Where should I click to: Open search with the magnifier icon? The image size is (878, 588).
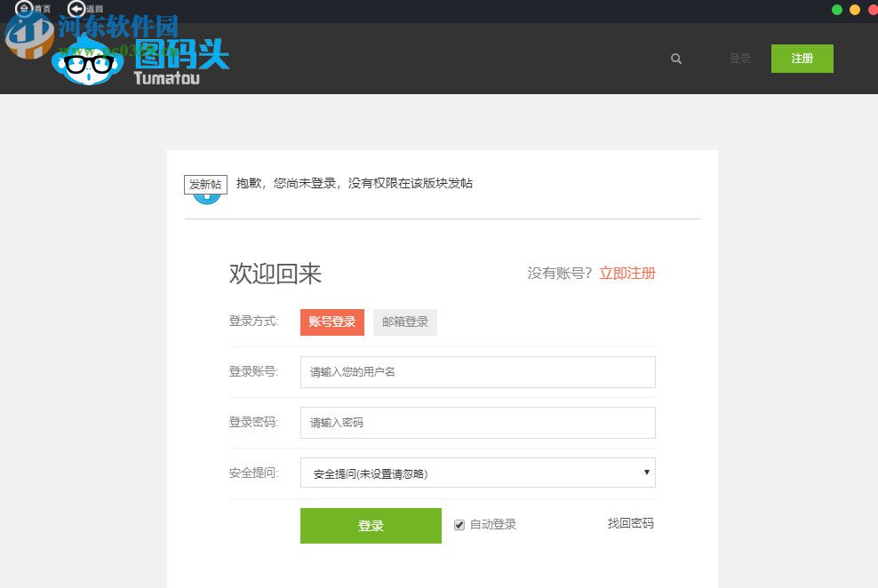pos(676,59)
